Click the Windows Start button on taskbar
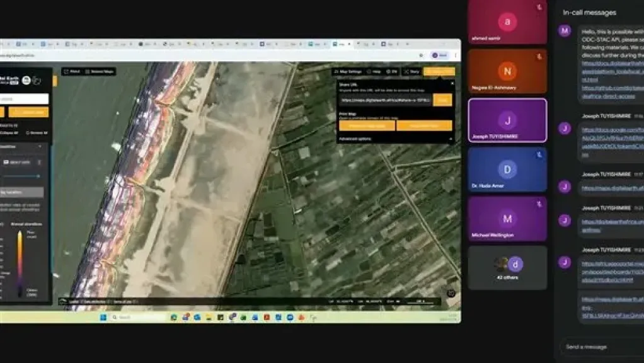Image resolution: width=644 pixels, height=363 pixels. click(x=103, y=317)
